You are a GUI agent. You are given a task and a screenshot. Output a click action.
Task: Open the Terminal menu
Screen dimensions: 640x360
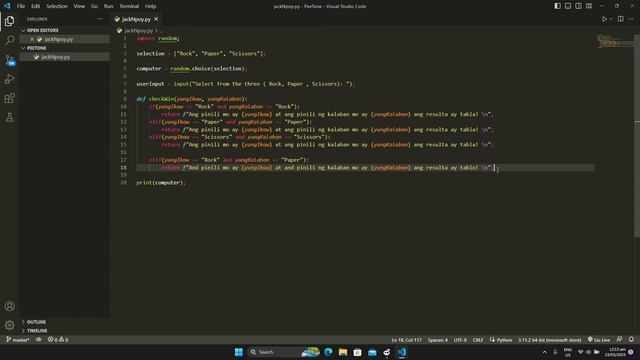[129, 6]
